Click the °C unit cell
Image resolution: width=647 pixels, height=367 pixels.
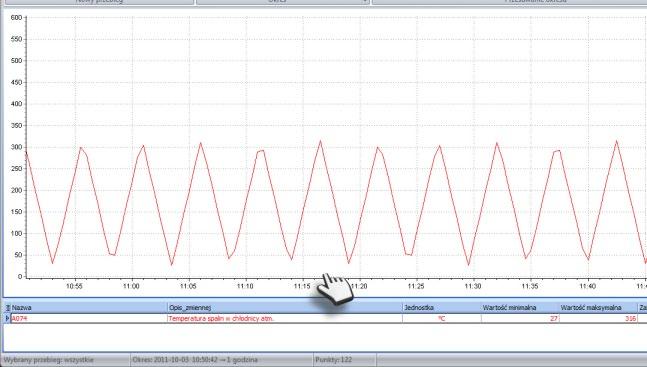coord(442,318)
